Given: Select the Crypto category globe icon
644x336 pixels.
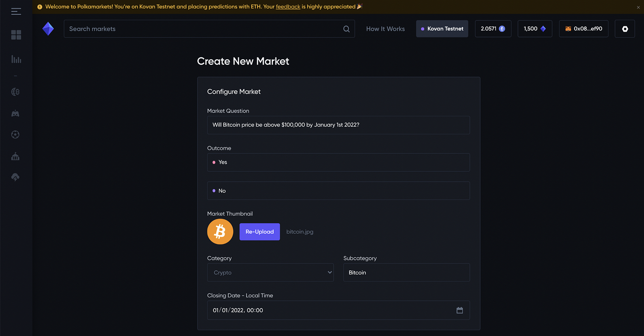Looking at the screenshot, I should point(15,92).
